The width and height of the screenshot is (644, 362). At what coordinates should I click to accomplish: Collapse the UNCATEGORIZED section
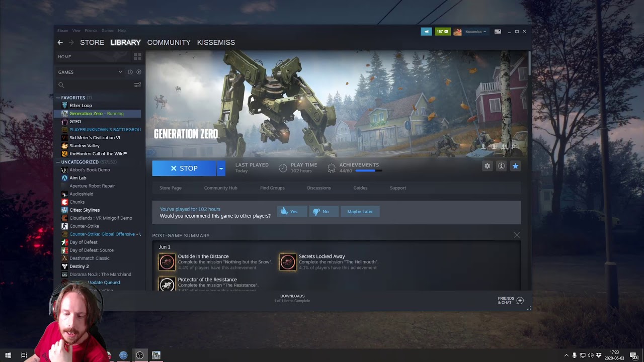click(58, 162)
